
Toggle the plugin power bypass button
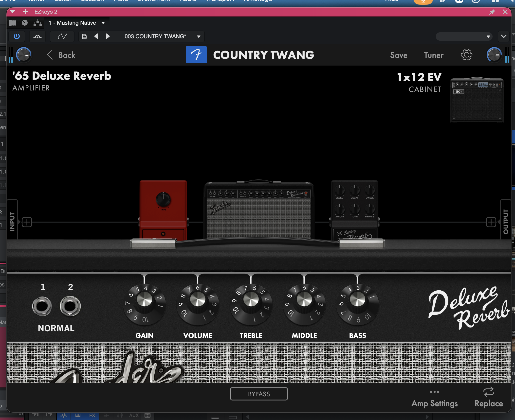(17, 36)
